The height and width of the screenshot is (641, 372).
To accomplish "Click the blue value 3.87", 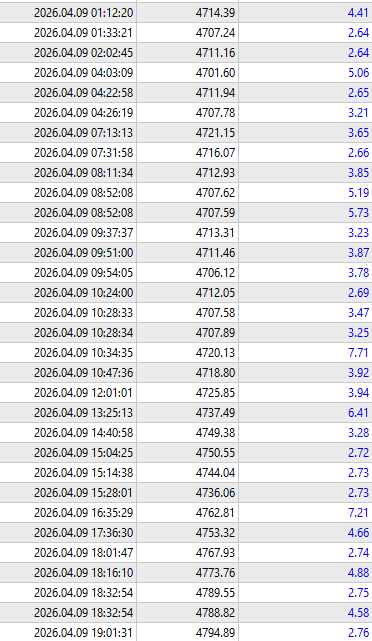I will tap(359, 253).
